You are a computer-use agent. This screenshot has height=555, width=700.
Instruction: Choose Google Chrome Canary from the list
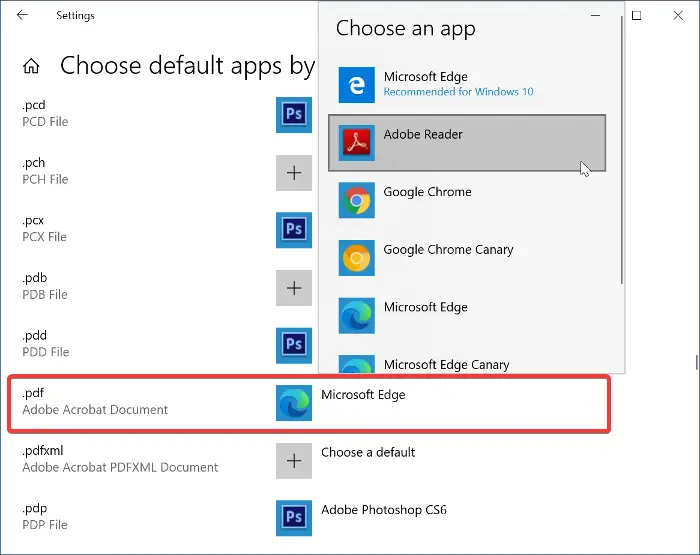[x=467, y=258]
